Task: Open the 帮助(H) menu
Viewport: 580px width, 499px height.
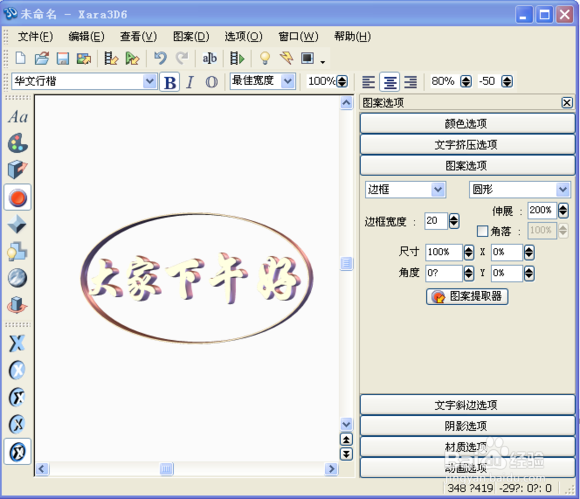Action: [x=353, y=36]
